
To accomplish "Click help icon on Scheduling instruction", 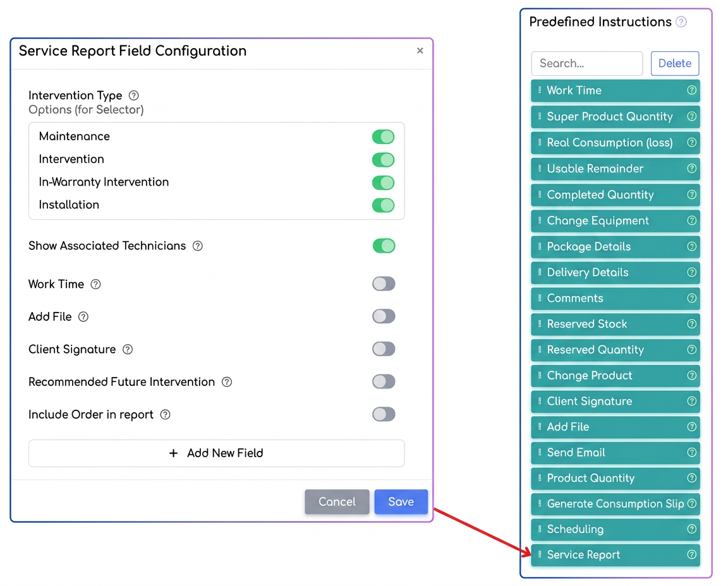I will pos(691,529).
